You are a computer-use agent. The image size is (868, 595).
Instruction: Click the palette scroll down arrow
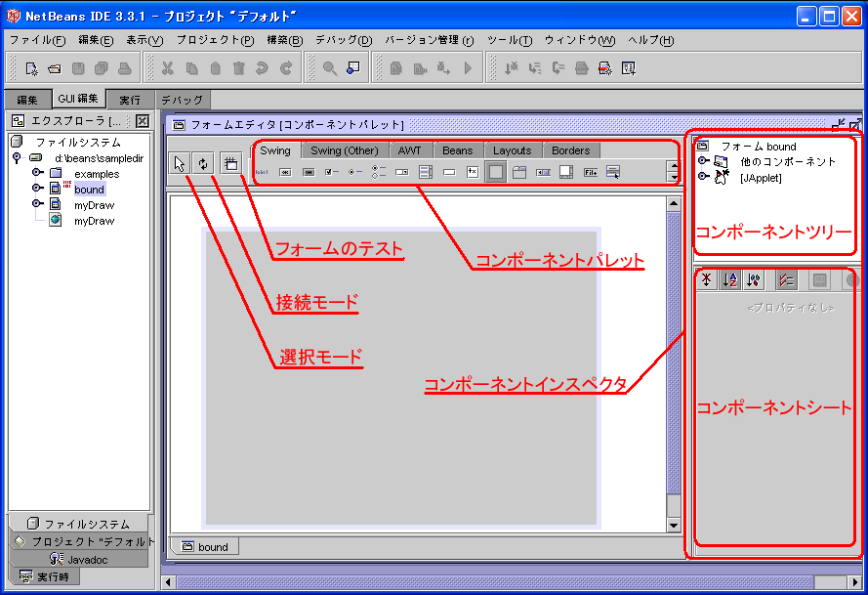[673, 177]
